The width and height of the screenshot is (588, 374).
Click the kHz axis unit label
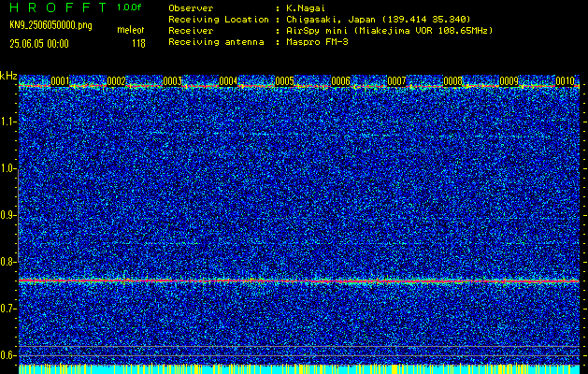pos(8,76)
